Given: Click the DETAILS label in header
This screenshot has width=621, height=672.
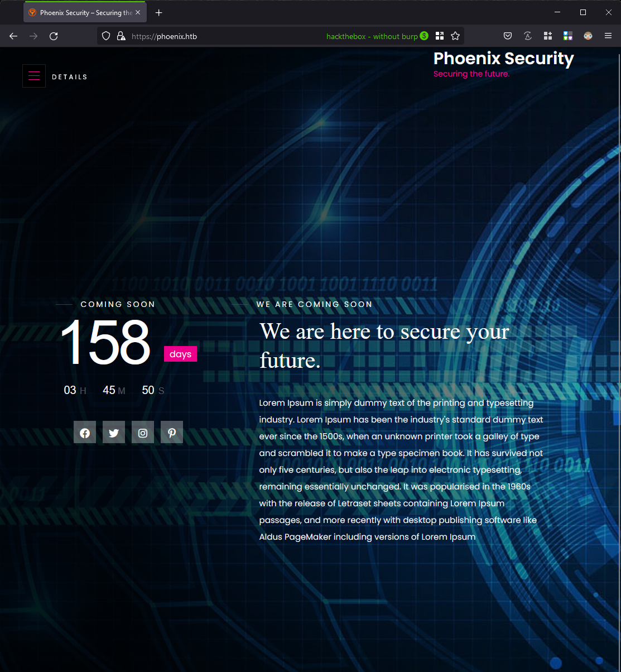Looking at the screenshot, I should (x=70, y=77).
